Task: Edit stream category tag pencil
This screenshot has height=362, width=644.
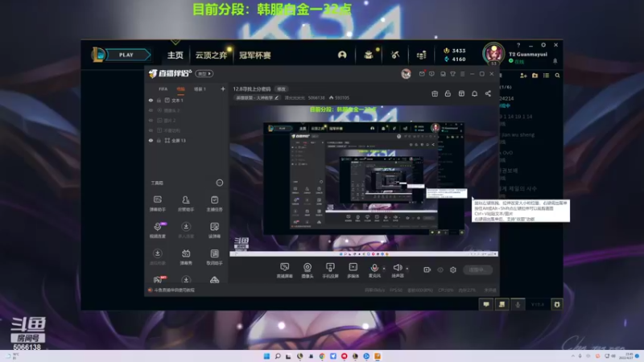Action: click(277, 97)
